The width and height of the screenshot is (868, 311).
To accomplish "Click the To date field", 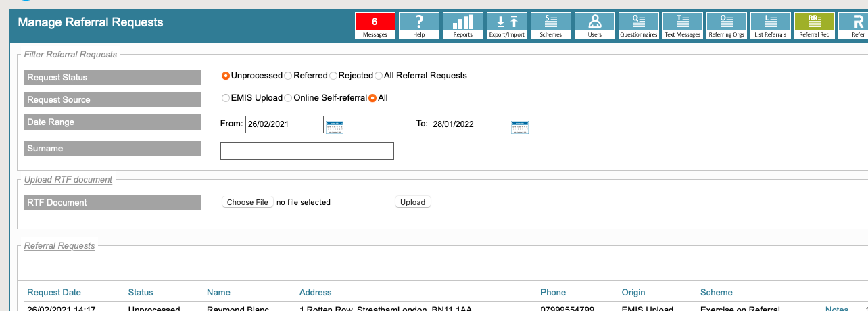I will [469, 124].
